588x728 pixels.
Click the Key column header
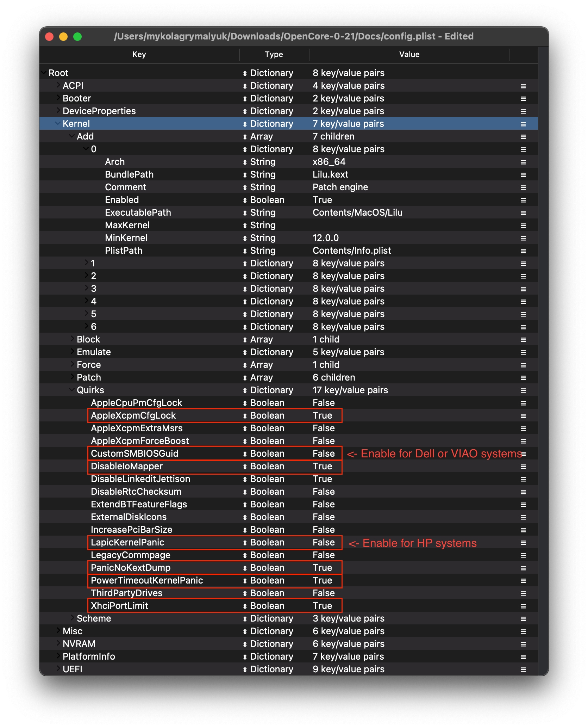click(139, 55)
